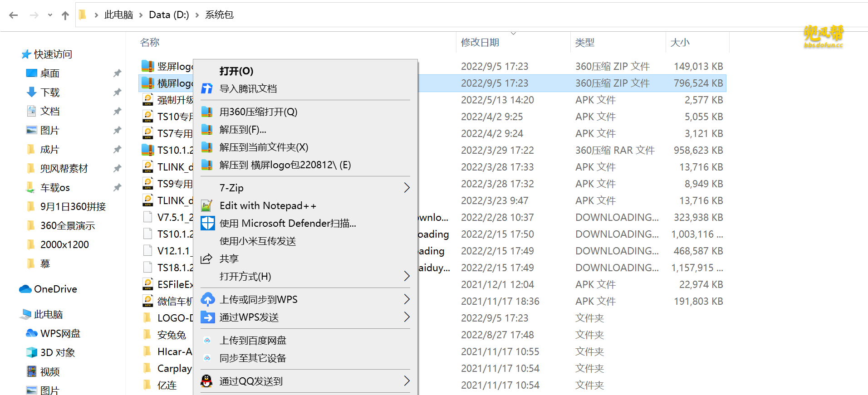This screenshot has height=395, width=868.
Task: Click Data (D:) in the address path
Action: (x=169, y=15)
